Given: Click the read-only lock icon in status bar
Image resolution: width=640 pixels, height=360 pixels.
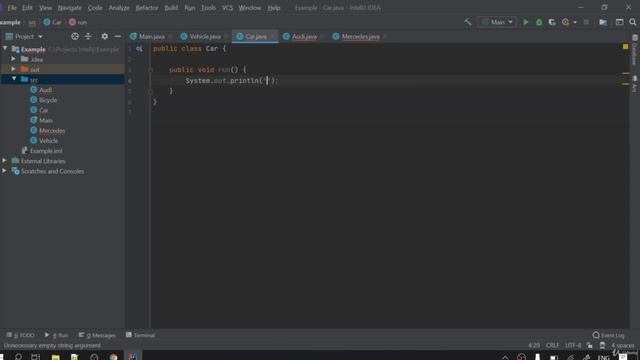Looking at the screenshot, I should click(589, 345).
